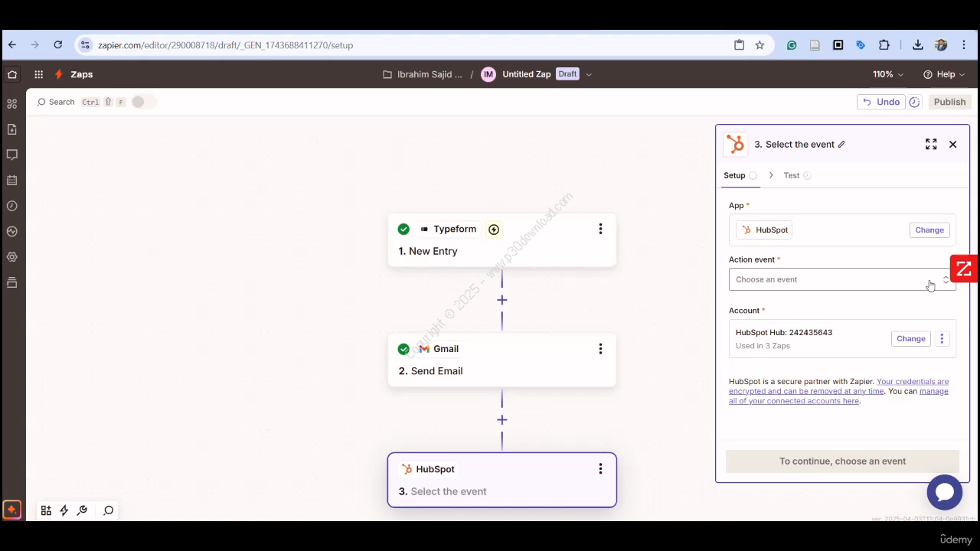Screen dimensions: 980x551
Task: Open the notes comment icon in sidebar
Action: (x=12, y=155)
